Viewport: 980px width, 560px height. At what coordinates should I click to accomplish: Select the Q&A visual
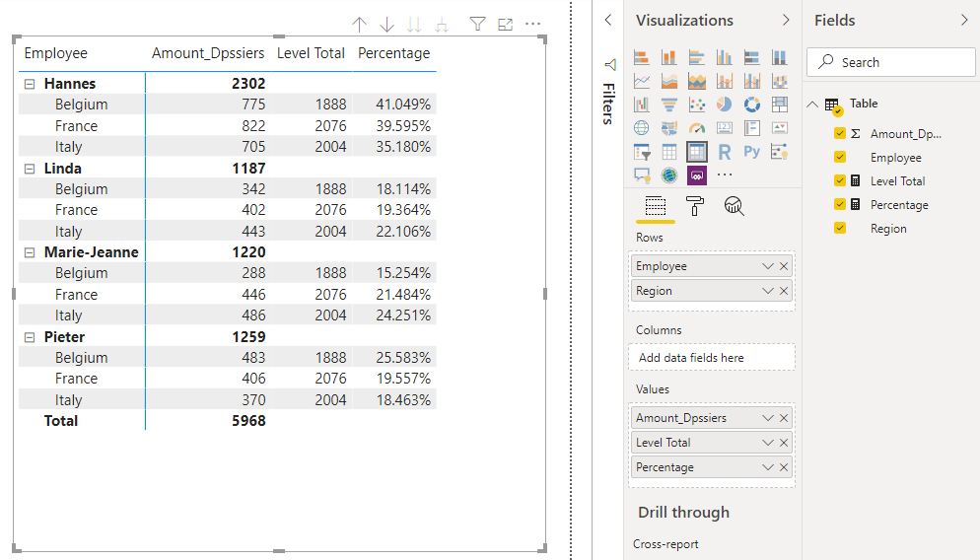tap(641, 175)
